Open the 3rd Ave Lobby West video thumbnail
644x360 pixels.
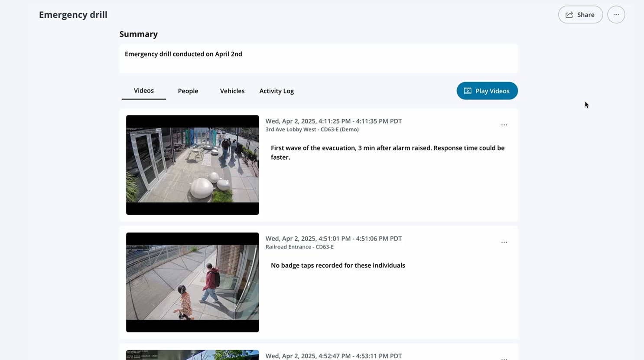coord(192,165)
